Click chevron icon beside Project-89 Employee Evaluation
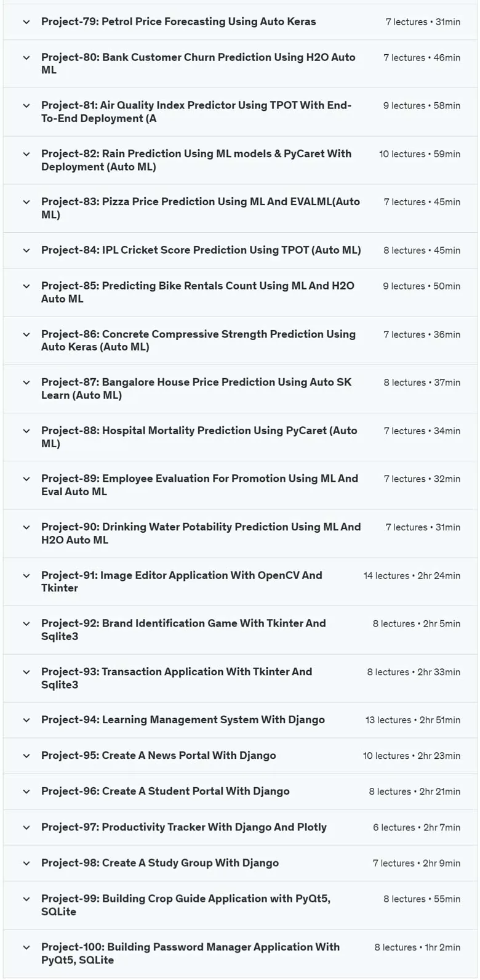The width and height of the screenshot is (480, 980). tap(26, 479)
